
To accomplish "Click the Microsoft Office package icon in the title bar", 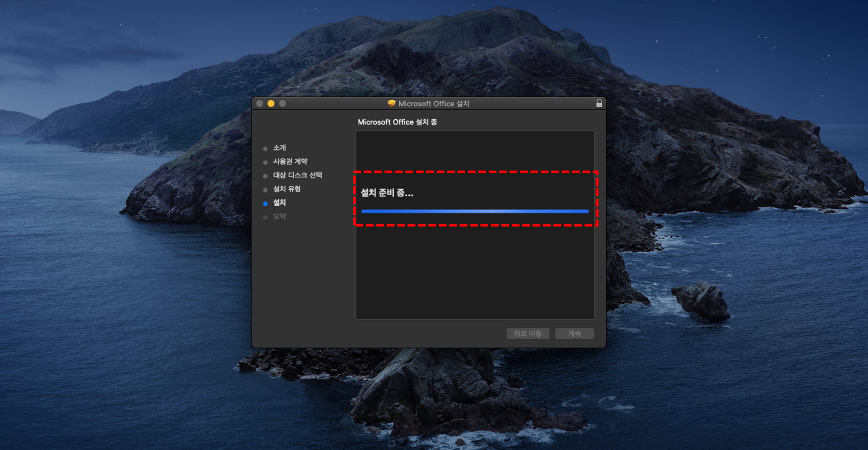I will coord(391,103).
